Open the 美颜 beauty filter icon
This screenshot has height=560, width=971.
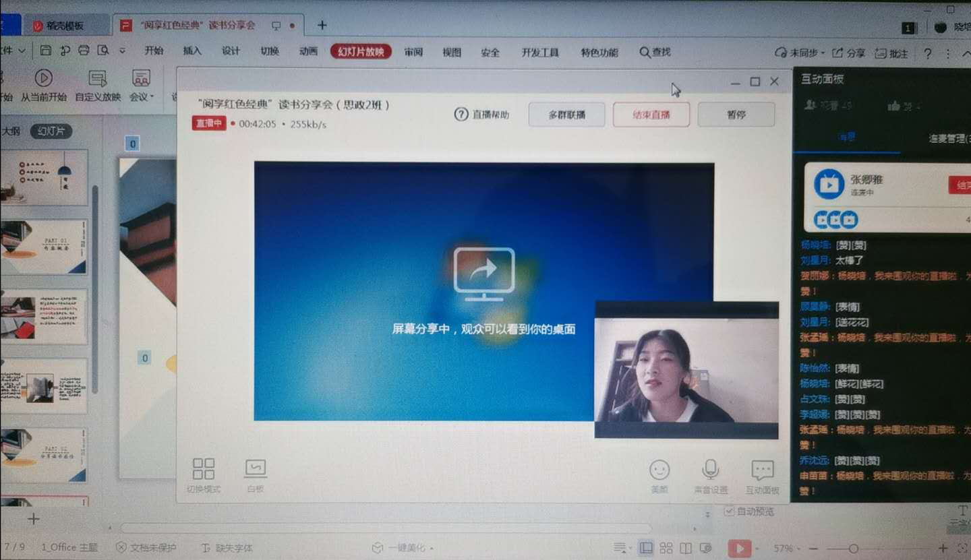[659, 470]
